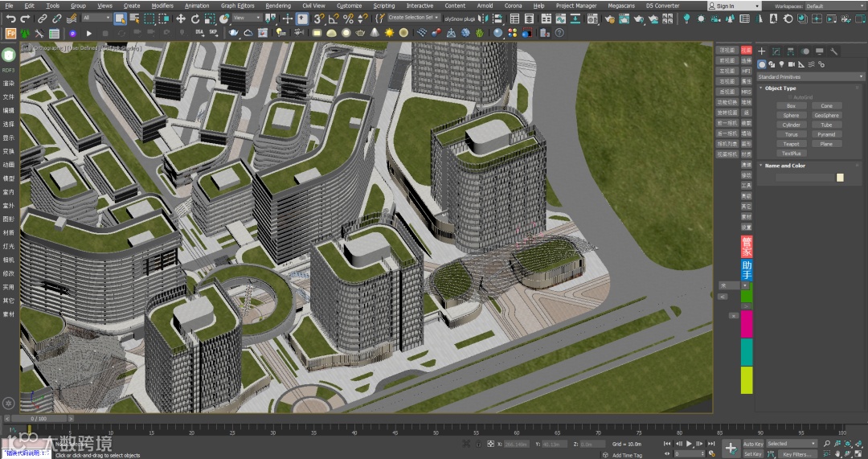Open the Rendering menu
Viewport: 868px width, 459px height.
(278, 6)
